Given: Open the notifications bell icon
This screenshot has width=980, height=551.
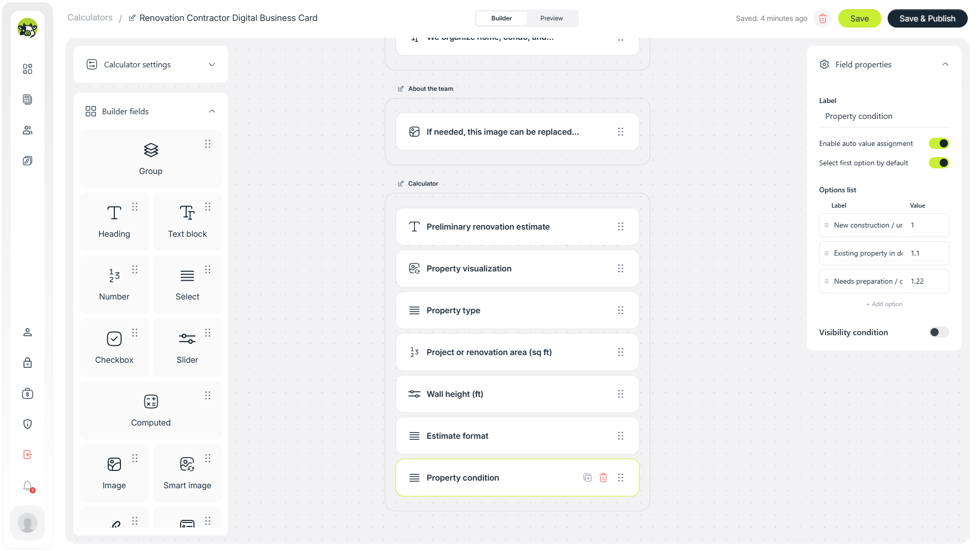Looking at the screenshot, I should pyautogui.click(x=28, y=486).
